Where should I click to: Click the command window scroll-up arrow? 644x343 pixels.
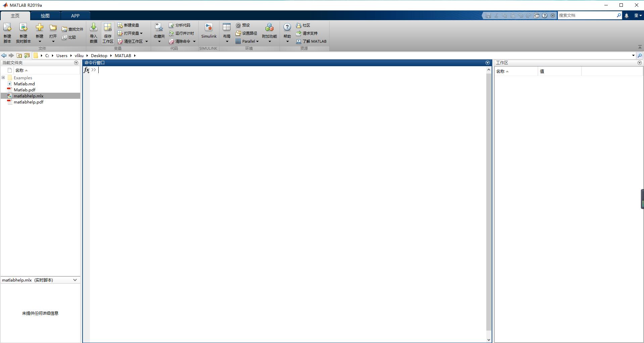pos(489,70)
